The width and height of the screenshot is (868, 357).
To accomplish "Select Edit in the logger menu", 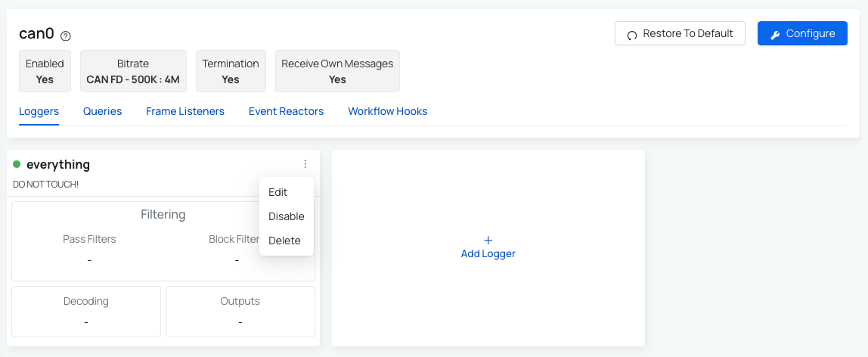I will coord(278,192).
